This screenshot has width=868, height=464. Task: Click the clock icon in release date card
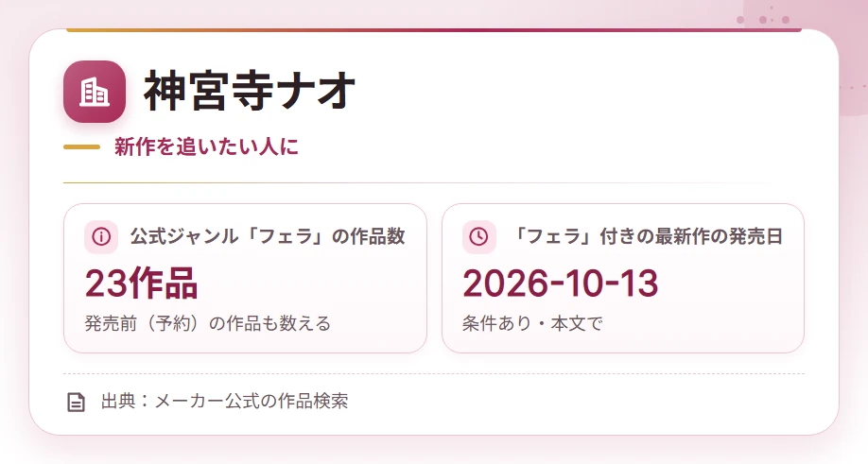pos(478,236)
